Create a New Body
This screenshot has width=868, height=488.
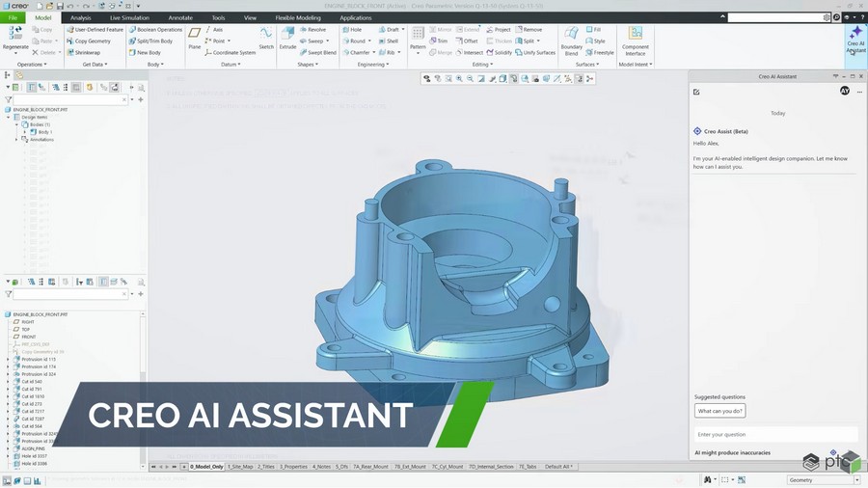tap(145, 53)
